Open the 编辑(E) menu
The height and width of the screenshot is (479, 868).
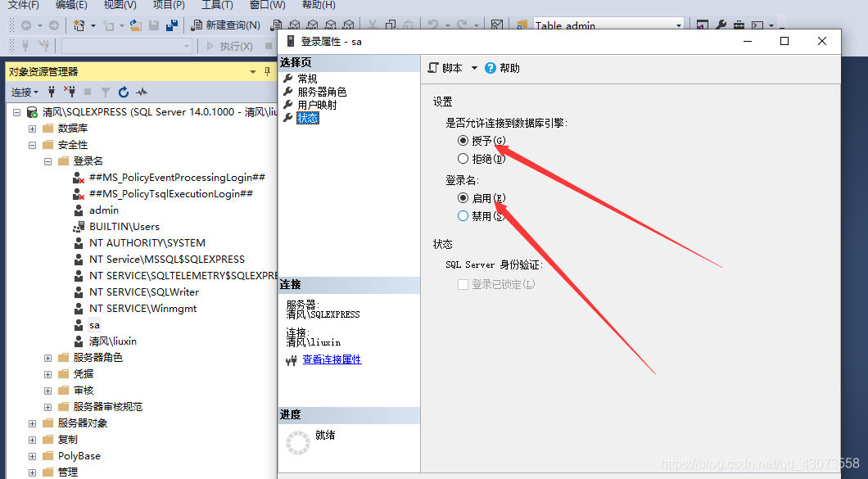tap(71, 5)
